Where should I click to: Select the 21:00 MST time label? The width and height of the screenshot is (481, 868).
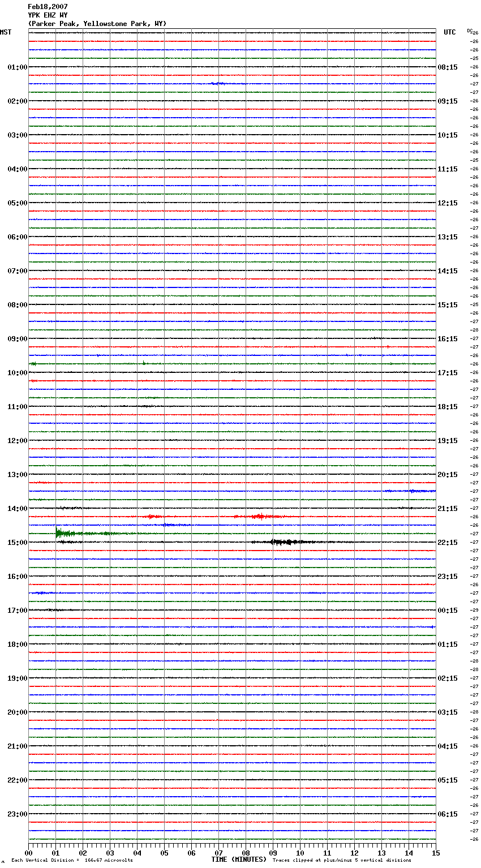pos(17,746)
